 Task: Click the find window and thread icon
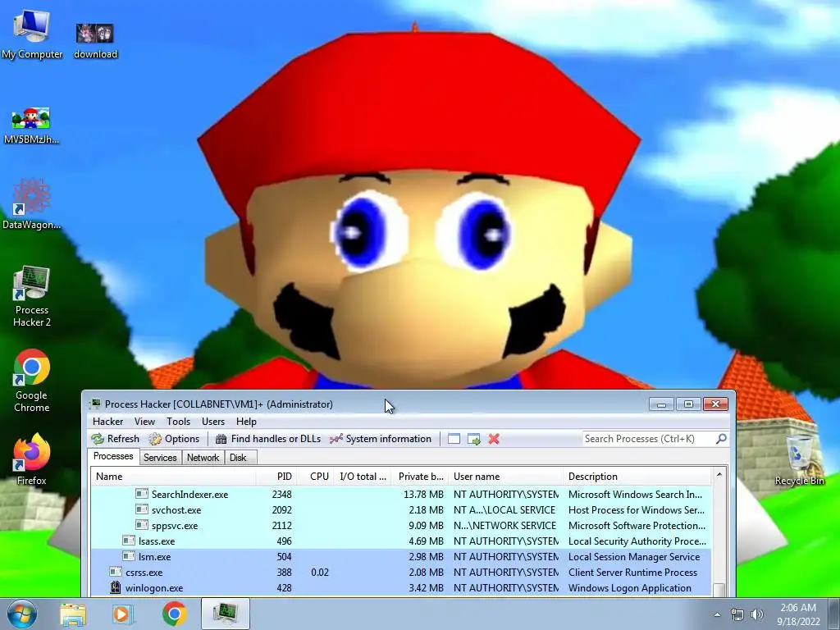tap(473, 439)
